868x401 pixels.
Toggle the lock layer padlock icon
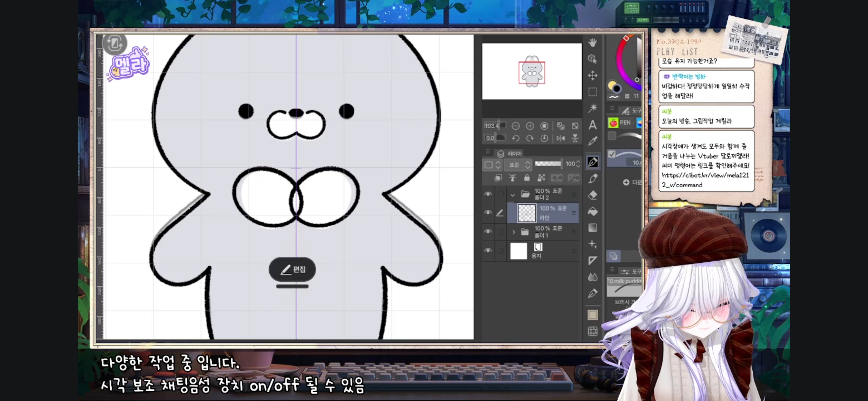(527, 178)
